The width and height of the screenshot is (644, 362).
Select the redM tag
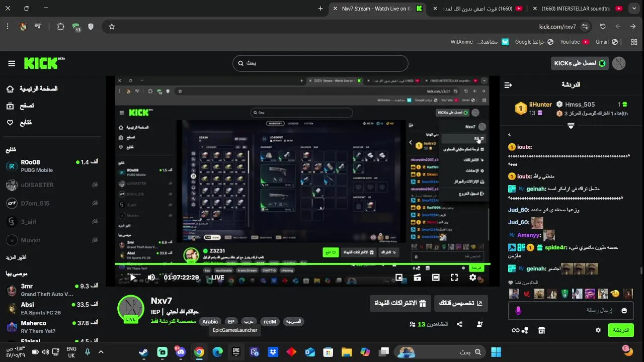270,322
